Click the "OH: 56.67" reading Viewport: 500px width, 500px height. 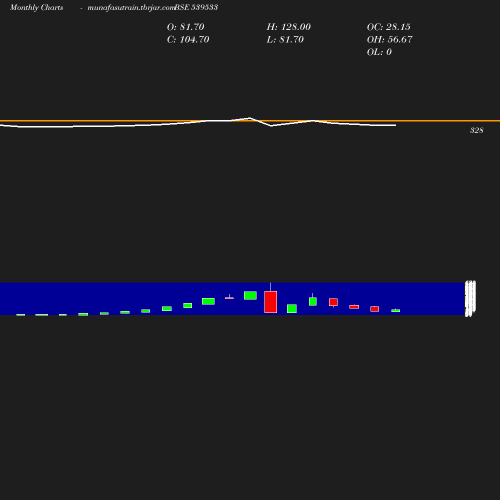click(x=390, y=40)
